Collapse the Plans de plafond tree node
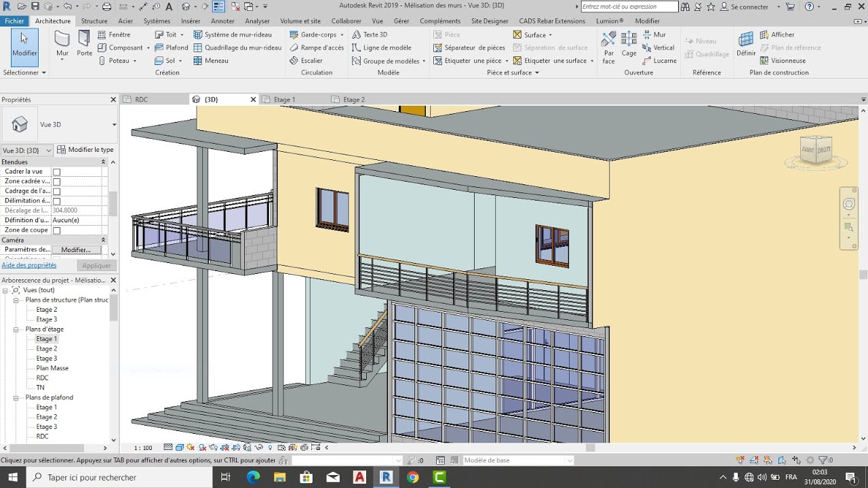 pyautogui.click(x=16, y=398)
